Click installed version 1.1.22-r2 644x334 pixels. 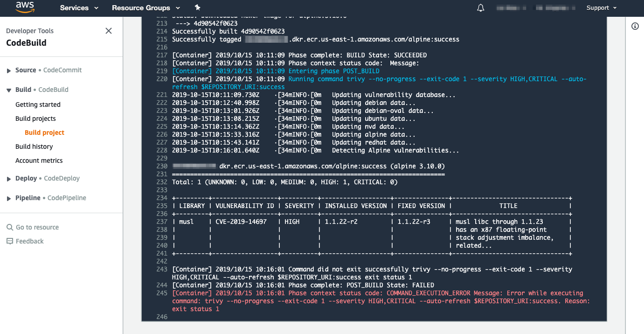(x=341, y=222)
